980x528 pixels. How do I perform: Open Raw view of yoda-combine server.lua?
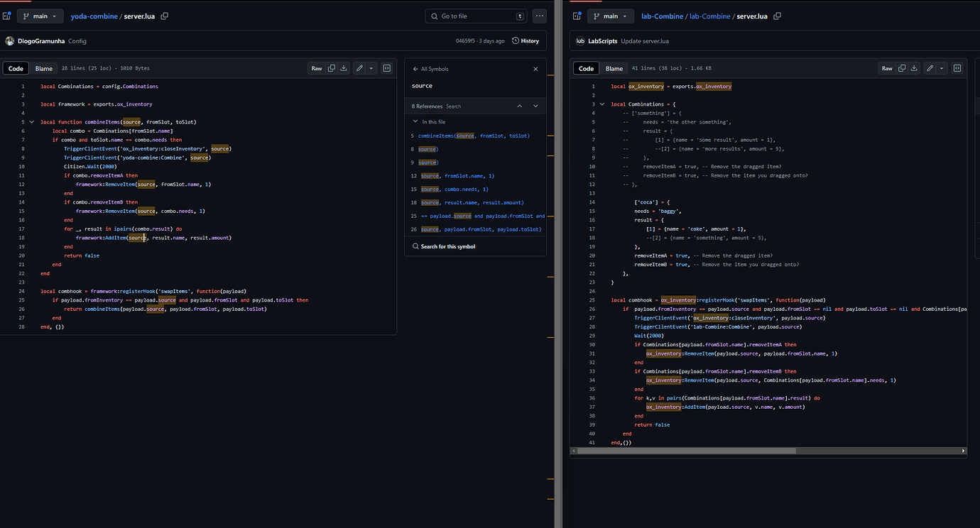317,68
